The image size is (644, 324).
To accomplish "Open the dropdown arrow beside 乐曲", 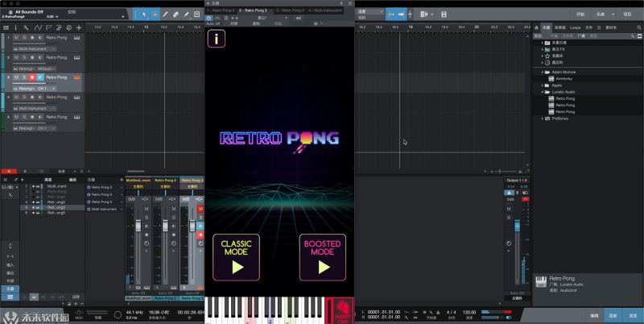I will 613,15.
